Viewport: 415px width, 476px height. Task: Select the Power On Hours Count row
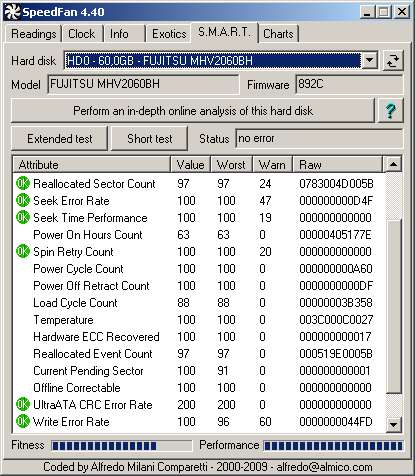click(x=199, y=234)
